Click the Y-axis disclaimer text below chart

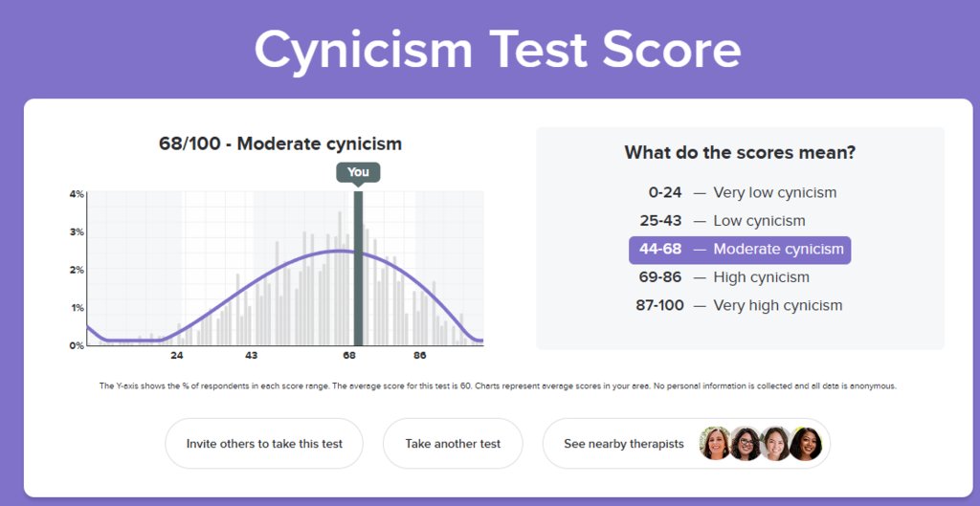coord(498,386)
